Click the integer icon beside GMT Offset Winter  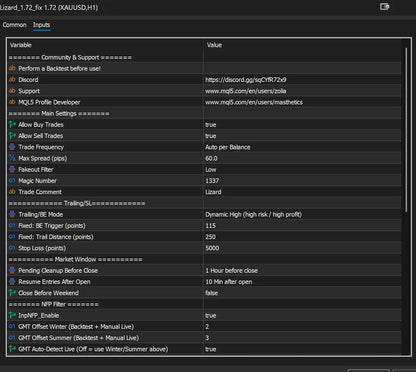tap(12, 327)
